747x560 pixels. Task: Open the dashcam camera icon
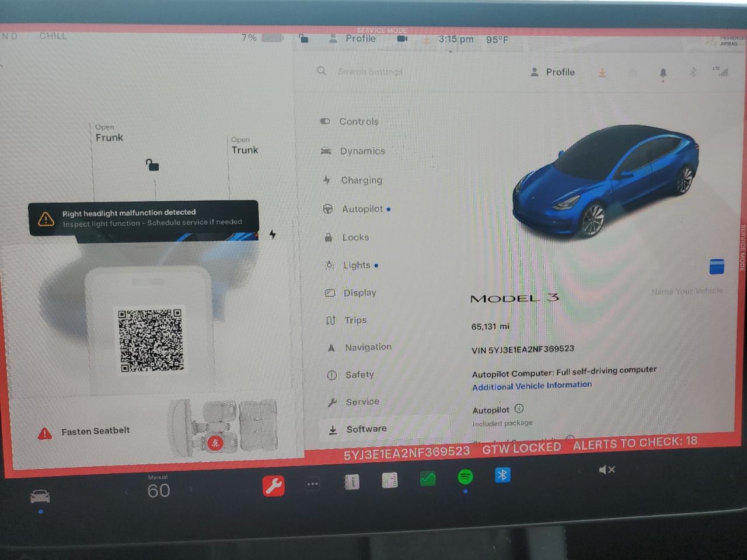pos(402,38)
